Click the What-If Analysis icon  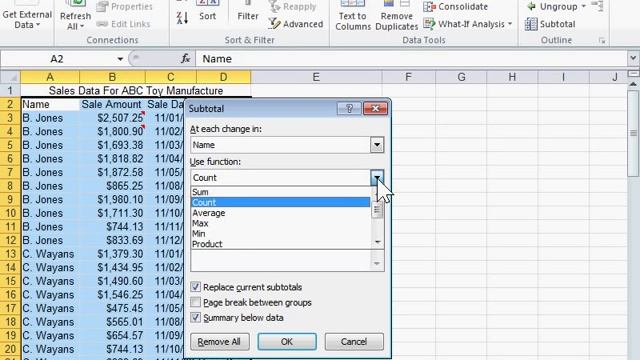pos(429,24)
